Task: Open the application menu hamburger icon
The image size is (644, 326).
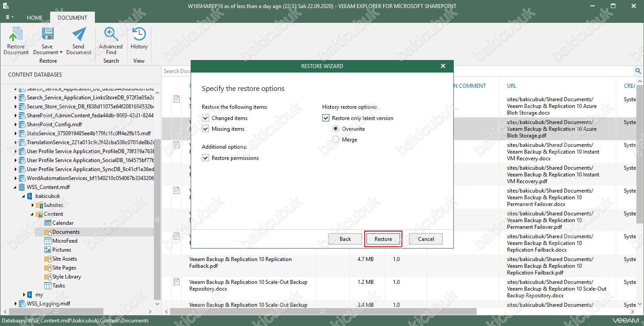Action: (x=9, y=17)
